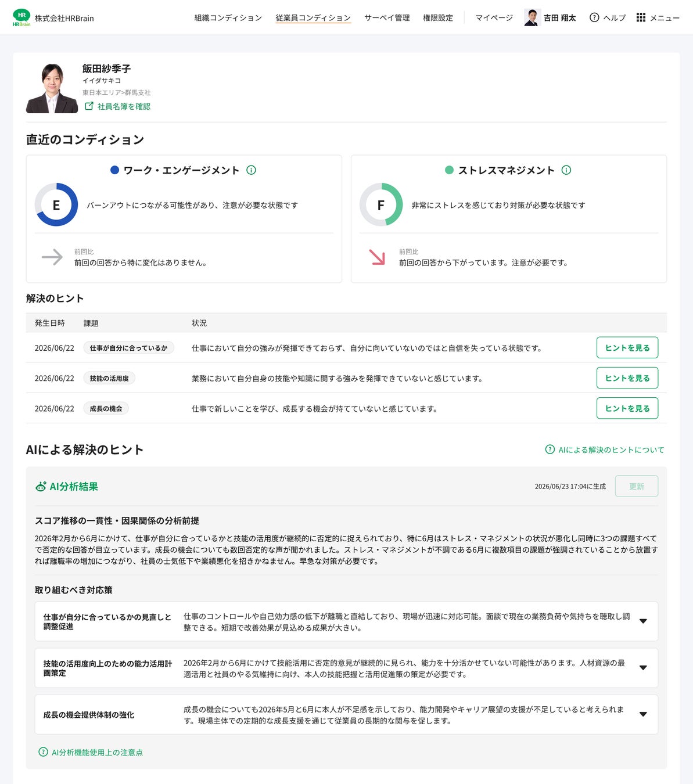Open 組織コンディション menu tab
Screen dimensions: 693x784
coord(228,18)
